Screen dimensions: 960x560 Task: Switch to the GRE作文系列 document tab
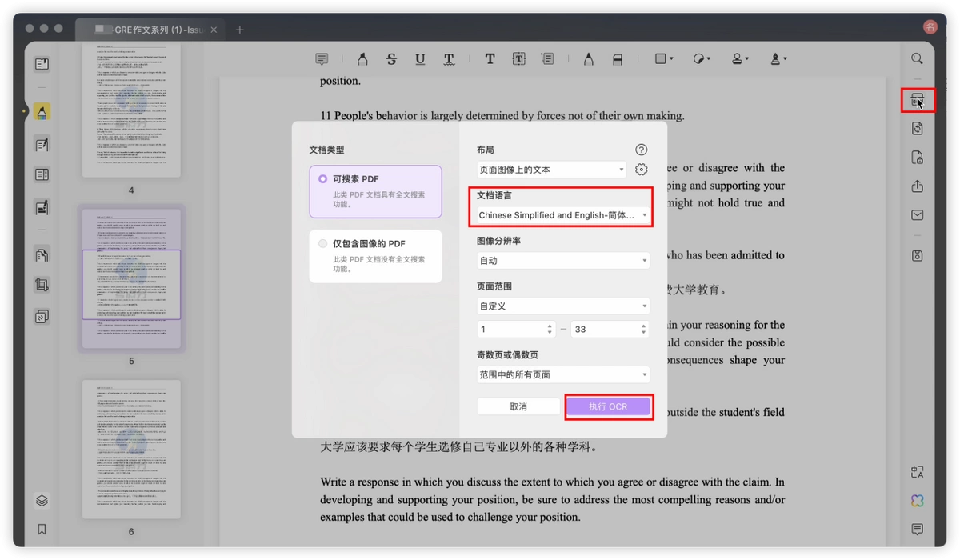152,30
